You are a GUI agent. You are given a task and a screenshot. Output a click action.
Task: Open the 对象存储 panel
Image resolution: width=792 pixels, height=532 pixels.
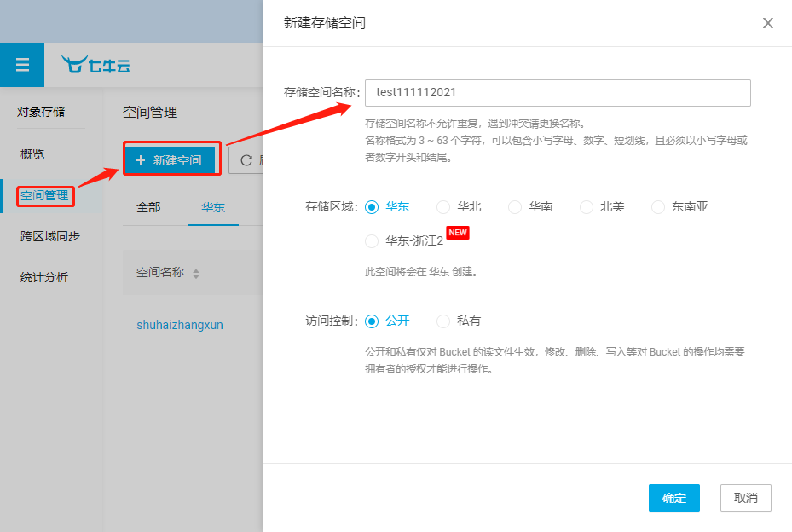[41, 112]
